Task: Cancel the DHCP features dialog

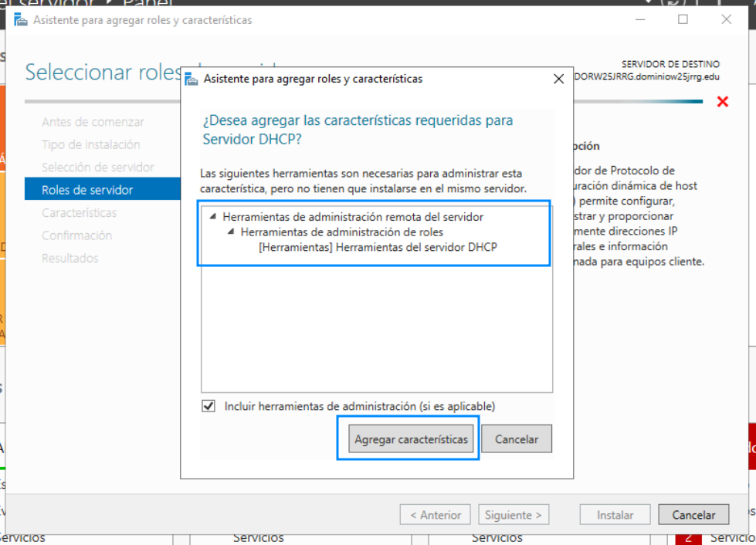Action: click(x=517, y=439)
